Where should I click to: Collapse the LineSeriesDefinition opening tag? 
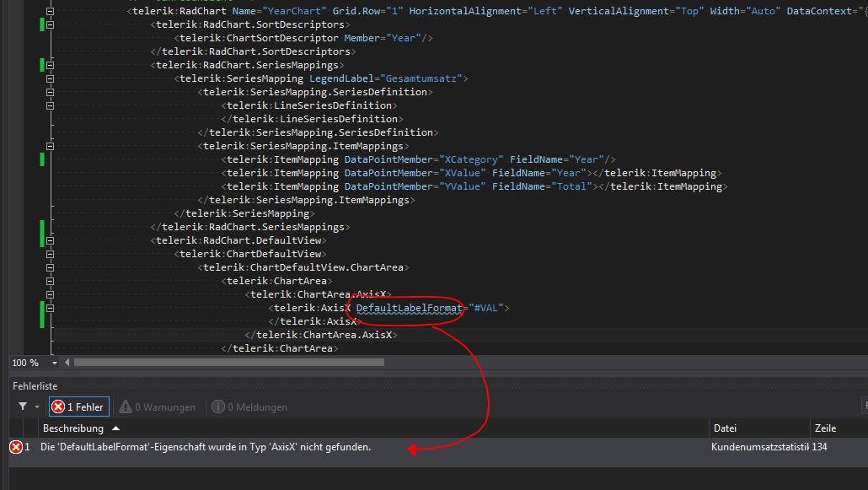50,106
